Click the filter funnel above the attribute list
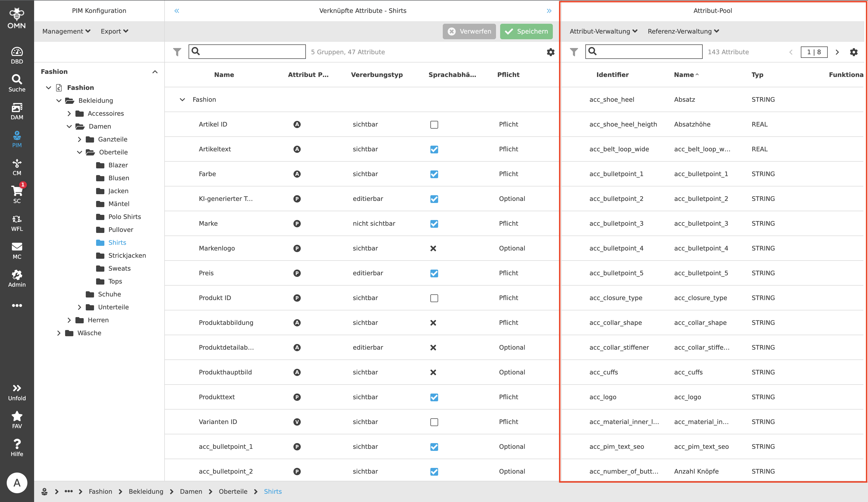The width and height of the screenshot is (868, 502). pos(177,52)
